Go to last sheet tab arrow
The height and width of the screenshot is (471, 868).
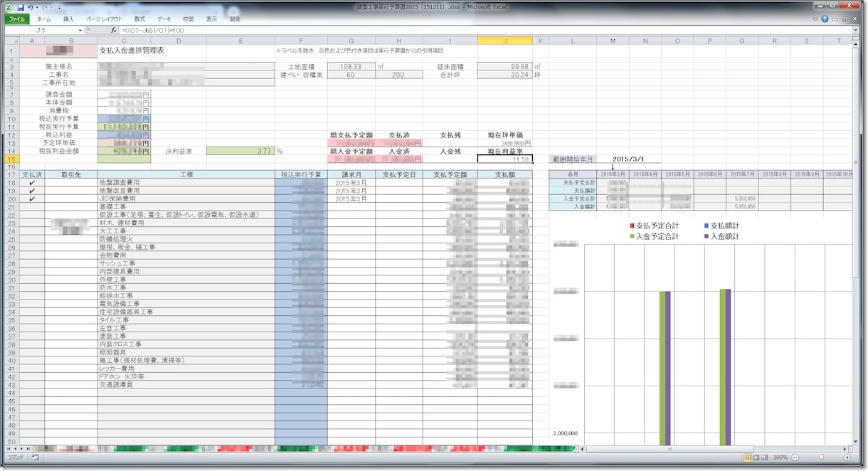(x=29, y=449)
